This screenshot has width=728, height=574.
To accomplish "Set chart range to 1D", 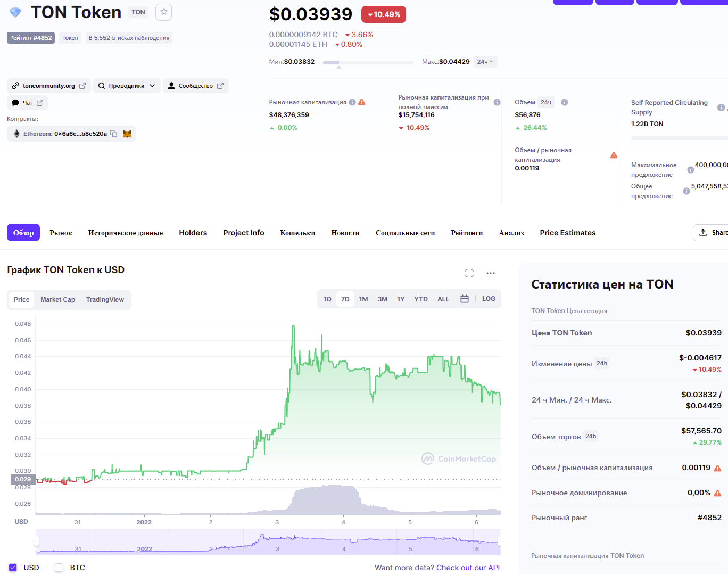I will click(x=328, y=299).
